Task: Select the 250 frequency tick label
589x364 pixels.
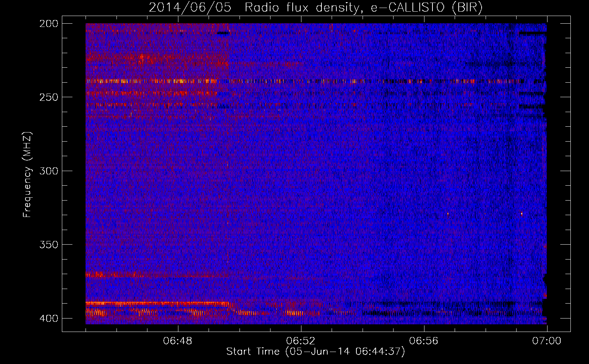Action: (x=49, y=97)
